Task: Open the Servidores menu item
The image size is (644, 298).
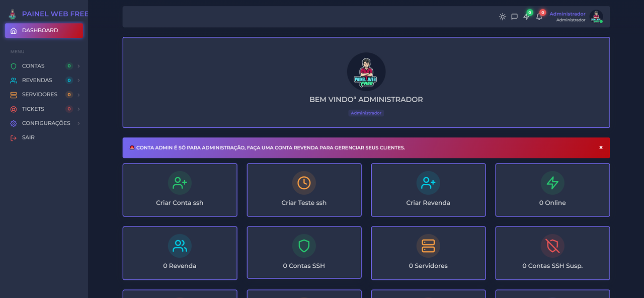Action: [x=44, y=95]
